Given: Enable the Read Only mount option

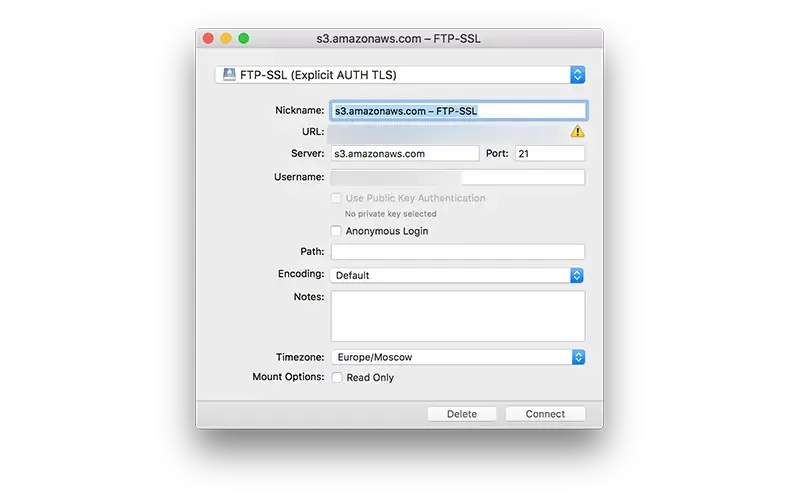Looking at the screenshot, I should click(x=337, y=378).
